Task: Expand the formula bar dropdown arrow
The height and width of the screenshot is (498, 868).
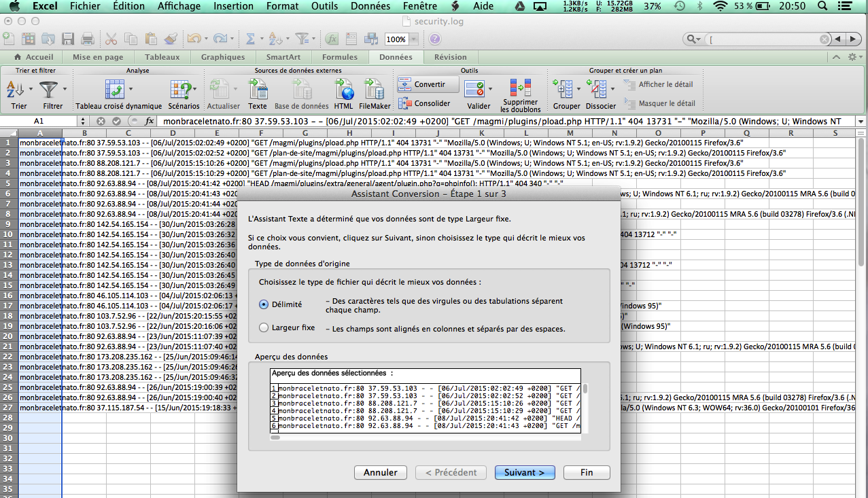Action: tap(861, 121)
